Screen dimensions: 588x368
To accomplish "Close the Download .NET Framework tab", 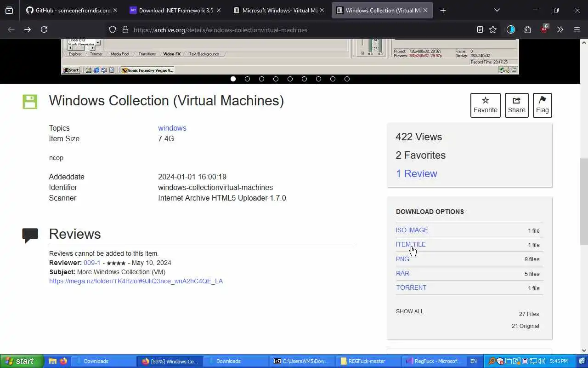I will [218, 10].
